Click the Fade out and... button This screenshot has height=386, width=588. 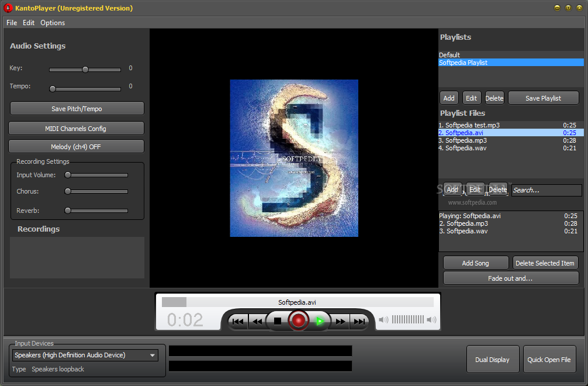coord(511,278)
